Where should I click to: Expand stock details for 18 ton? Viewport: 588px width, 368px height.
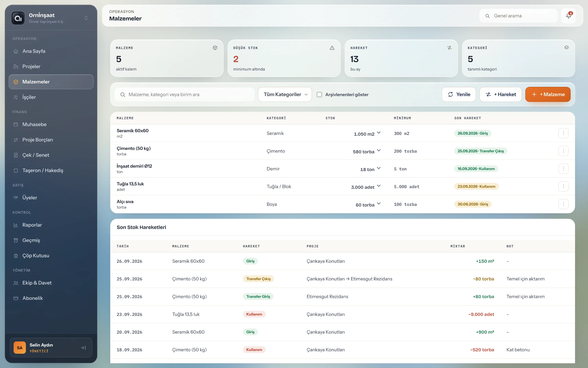(x=379, y=168)
